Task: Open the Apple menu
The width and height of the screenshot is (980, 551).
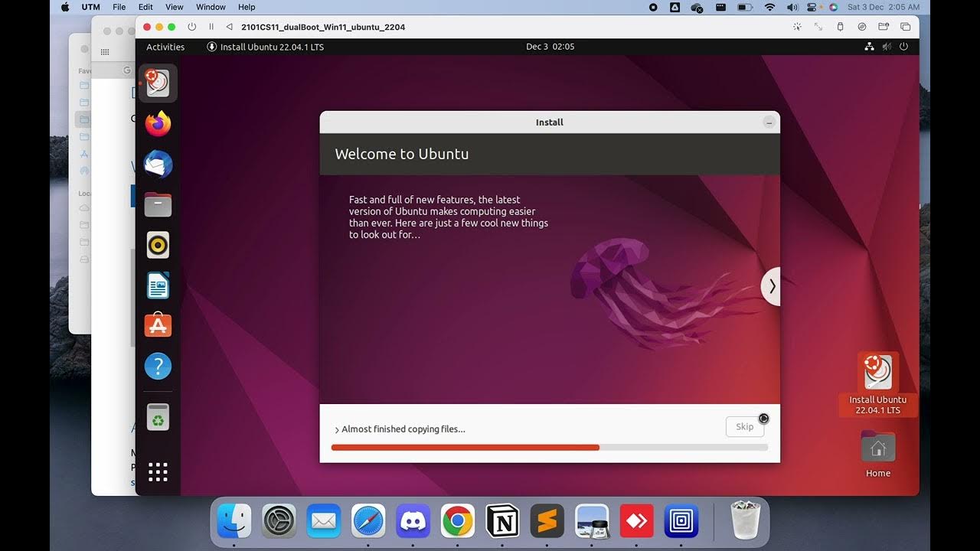Action: click(64, 7)
